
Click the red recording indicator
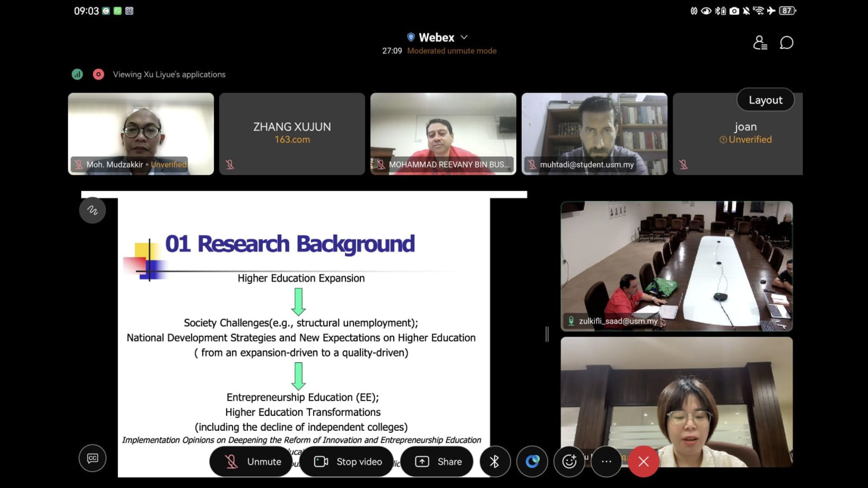coord(98,74)
